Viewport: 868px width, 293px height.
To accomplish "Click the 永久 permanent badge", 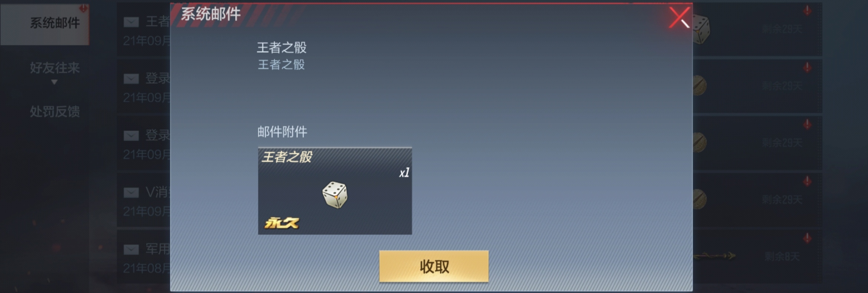I will [x=282, y=223].
